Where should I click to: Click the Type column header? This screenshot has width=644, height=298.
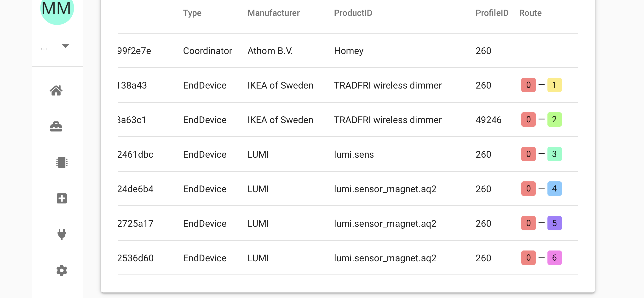(x=192, y=13)
